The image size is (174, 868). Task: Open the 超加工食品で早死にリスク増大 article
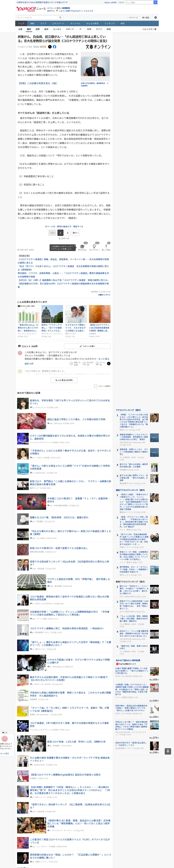[76, 420]
